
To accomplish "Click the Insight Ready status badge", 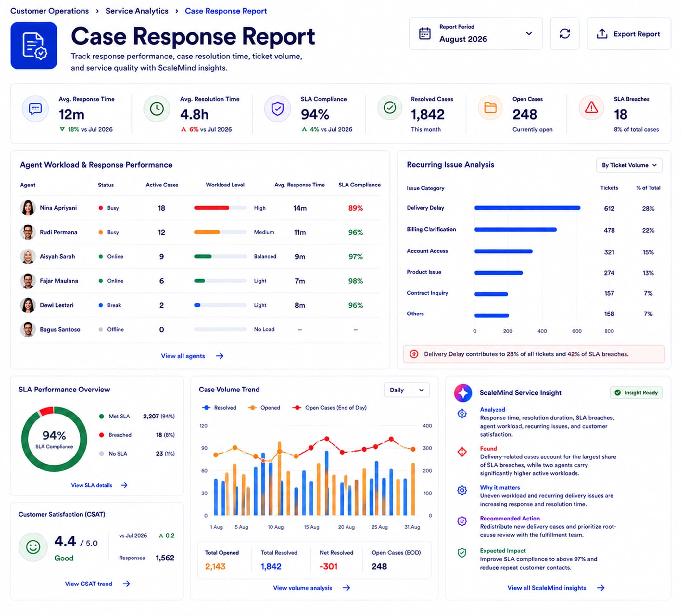I will coord(636,392).
